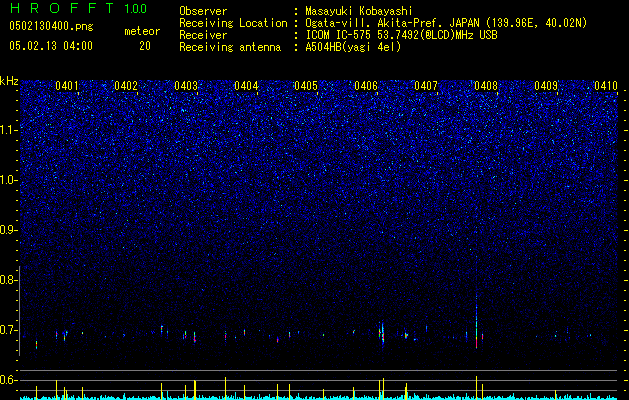629x400 pixels.
Task: Click the 0.9 frequency axis label
Action: [x=9, y=230]
